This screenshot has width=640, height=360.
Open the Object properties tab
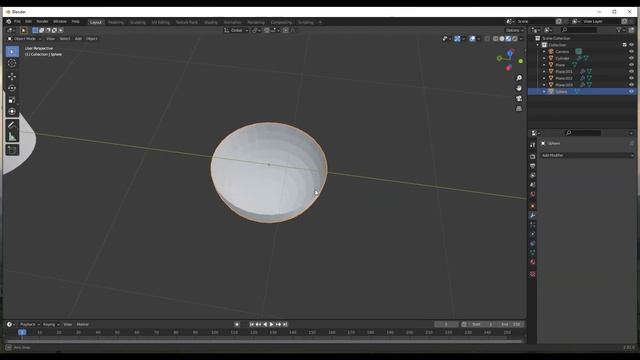[532, 206]
